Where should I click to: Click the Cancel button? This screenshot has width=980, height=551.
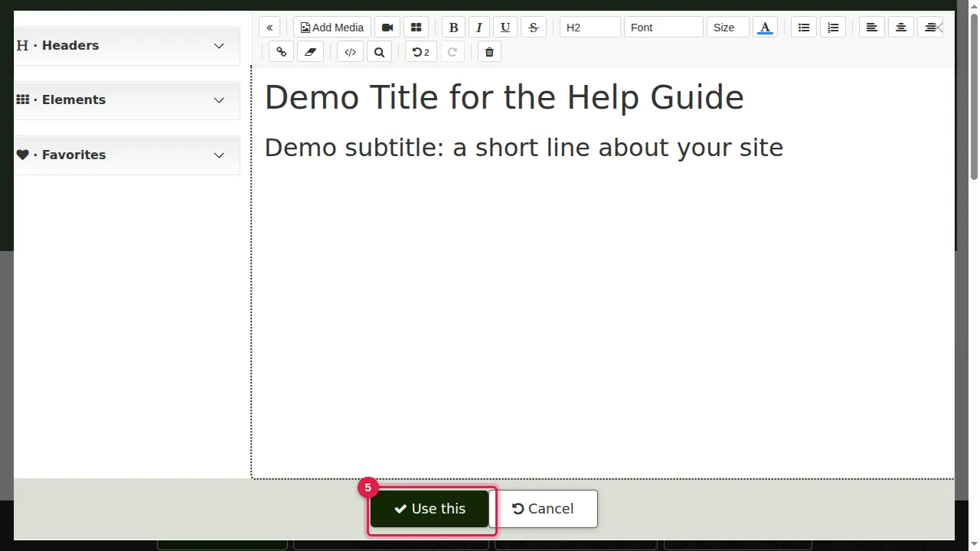coord(543,509)
